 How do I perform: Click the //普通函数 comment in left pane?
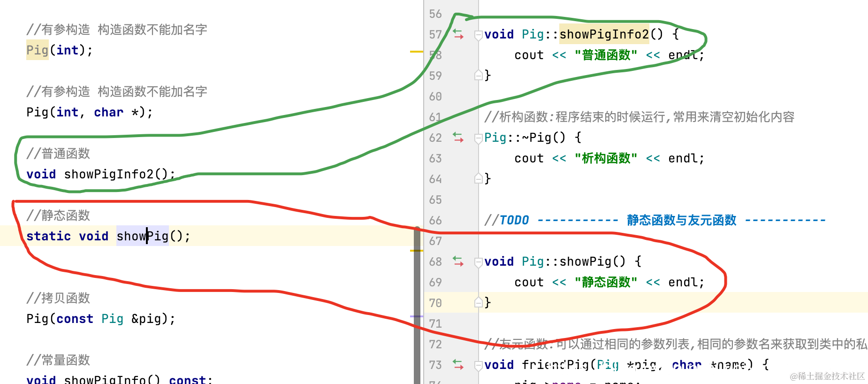click(58, 154)
